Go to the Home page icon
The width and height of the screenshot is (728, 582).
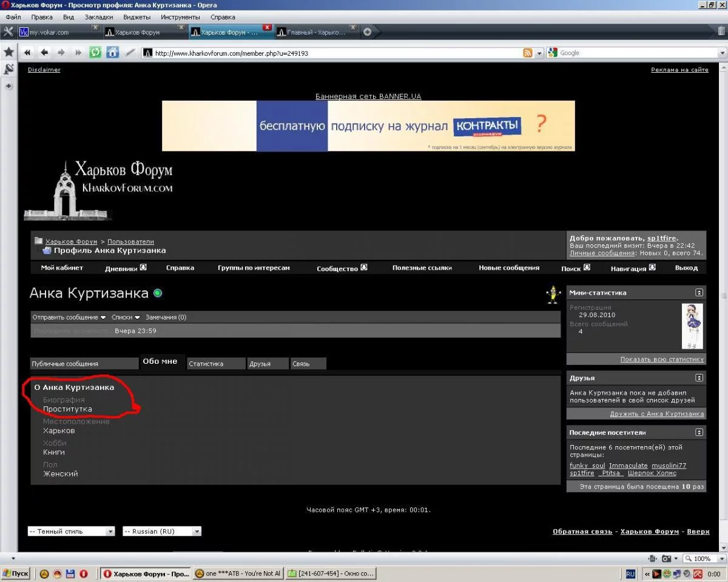[112, 53]
